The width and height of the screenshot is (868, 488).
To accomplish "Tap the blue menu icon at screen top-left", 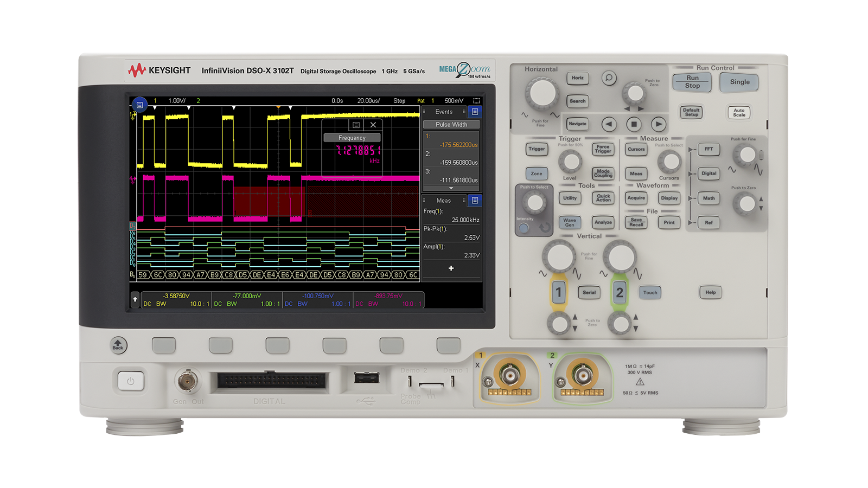I will 141,104.
